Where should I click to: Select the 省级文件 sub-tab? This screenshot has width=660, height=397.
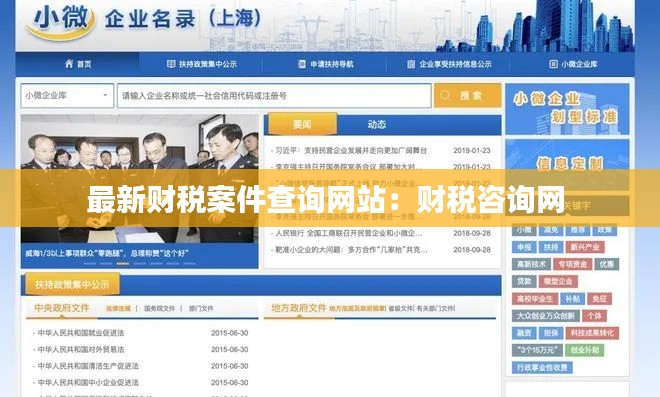coord(401,309)
